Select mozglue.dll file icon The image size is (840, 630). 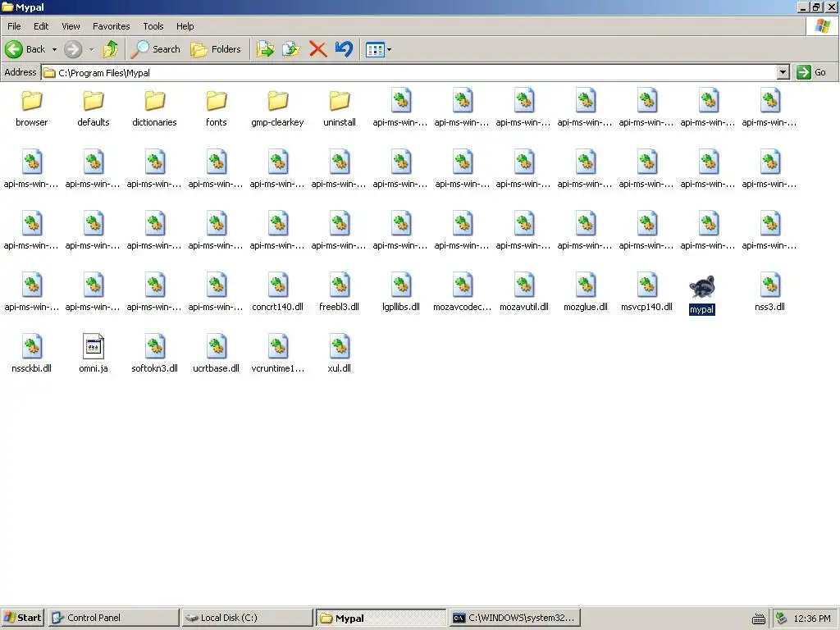tap(586, 285)
